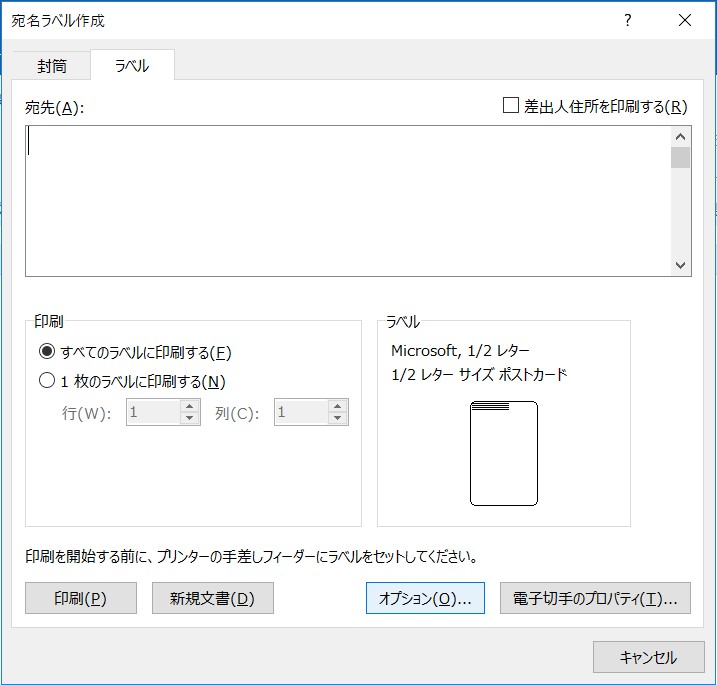
Task: Click the help question mark icon
Action: [x=628, y=20]
